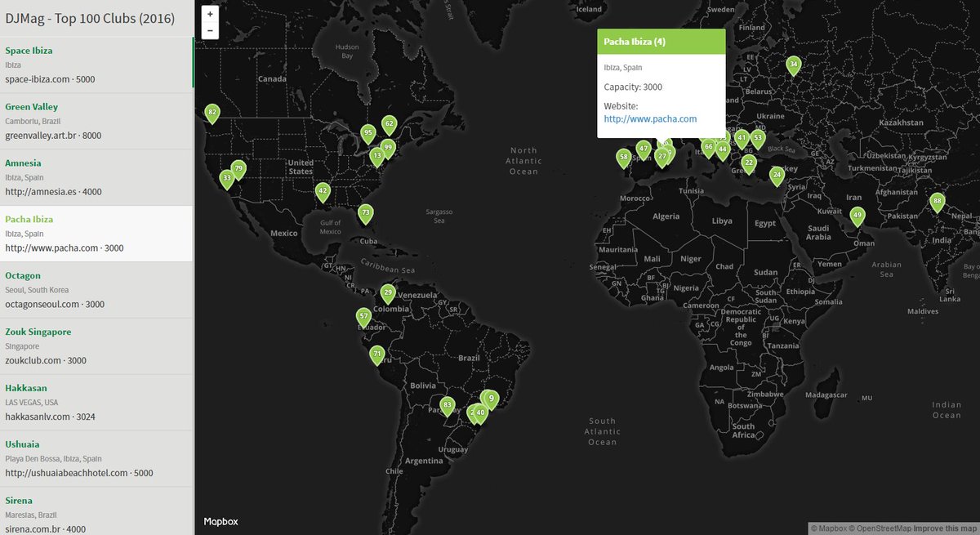
Task: Select map marker number 34 in Russia
Action: [794, 65]
